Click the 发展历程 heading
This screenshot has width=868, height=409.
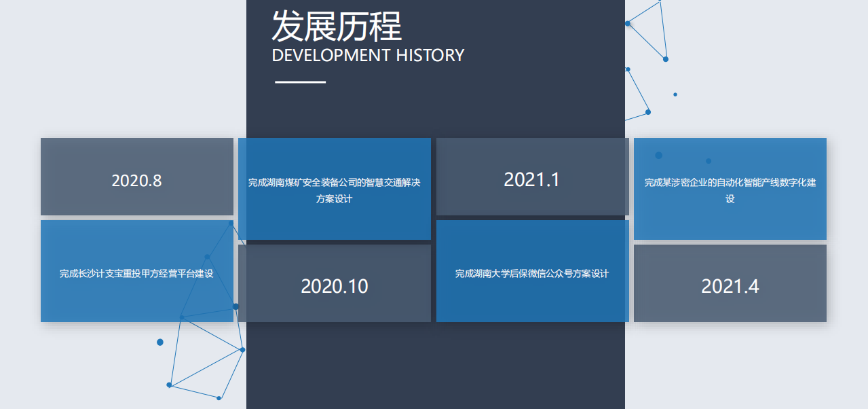(337, 27)
